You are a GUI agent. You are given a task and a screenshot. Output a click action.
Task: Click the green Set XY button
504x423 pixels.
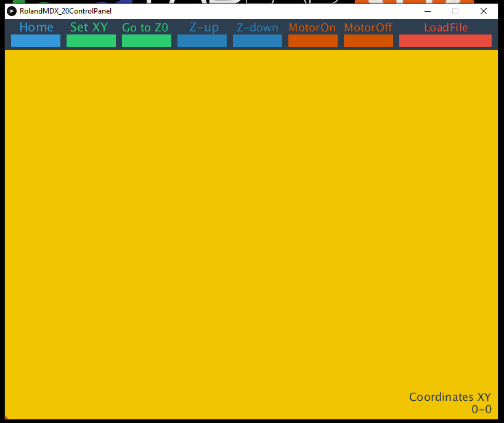click(91, 41)
